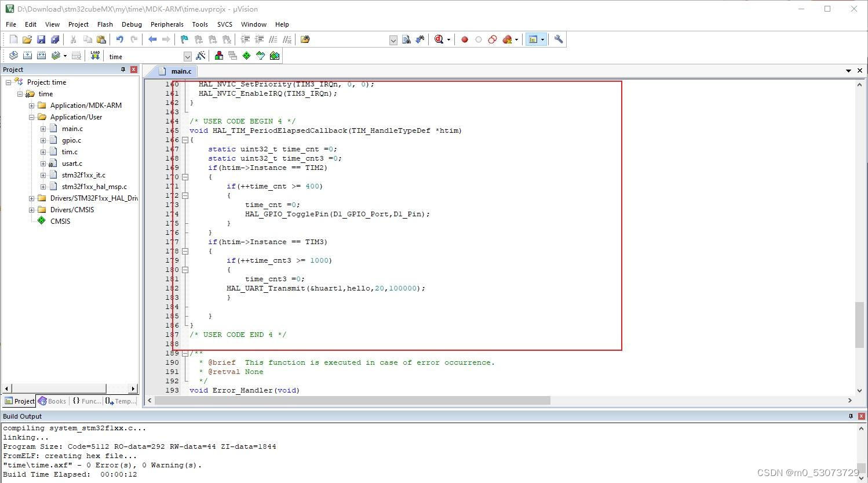Expand the main.c tree node
Viewport: 868px width, 483px height.
pyautogui.click(x=43, y=129)
